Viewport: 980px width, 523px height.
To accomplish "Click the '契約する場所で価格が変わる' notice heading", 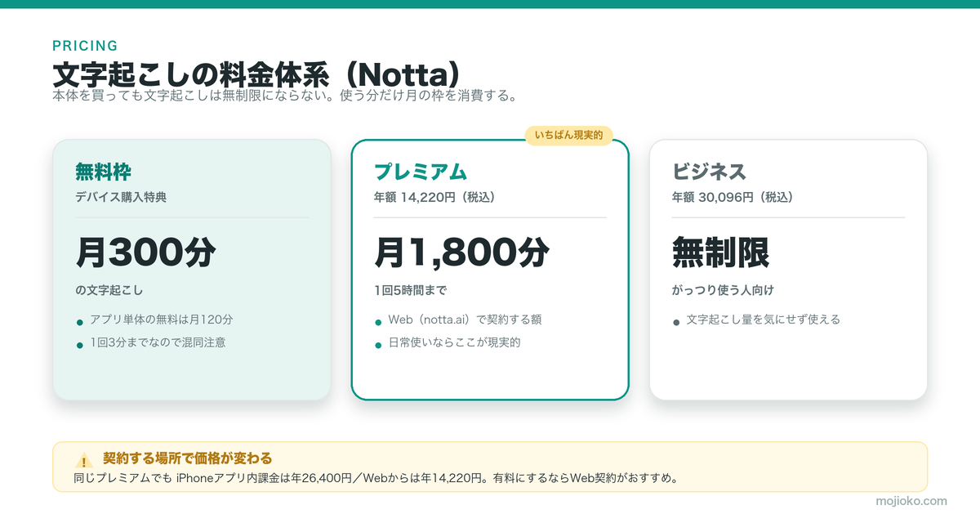I will point(187,458).
